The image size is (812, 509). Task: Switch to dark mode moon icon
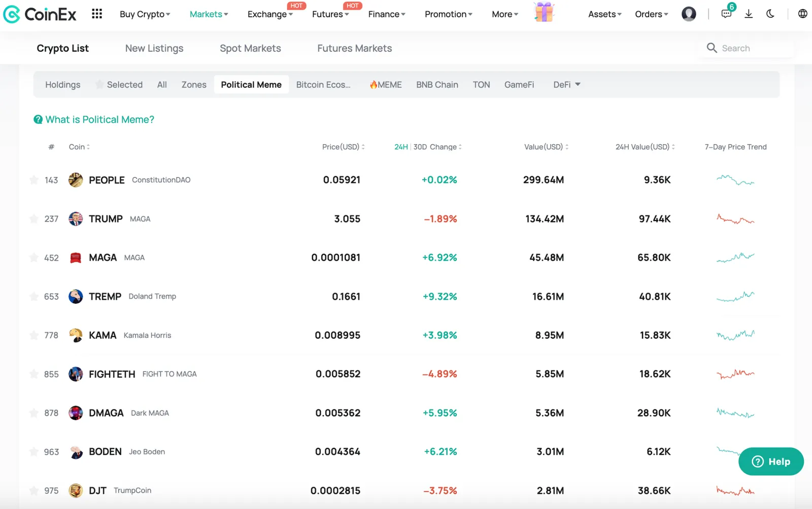coord(770,14)
